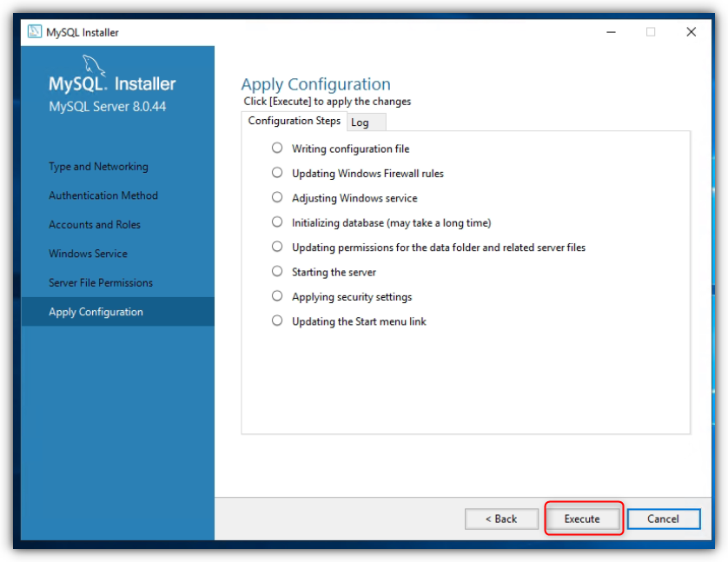Go to Windows Service step
The height and width of the screenshot is (562, 728).
tap(88, 254)
